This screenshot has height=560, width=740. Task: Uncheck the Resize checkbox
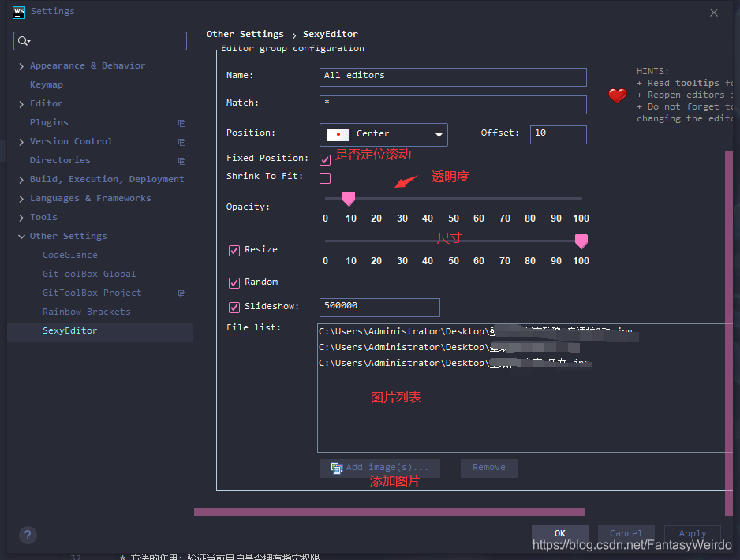(234, 251)
